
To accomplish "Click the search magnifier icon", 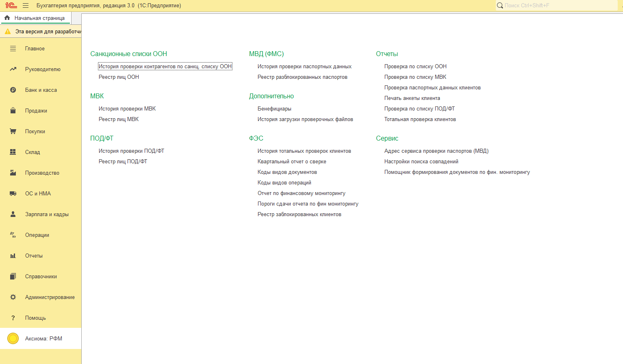I will tap(500, 6).
